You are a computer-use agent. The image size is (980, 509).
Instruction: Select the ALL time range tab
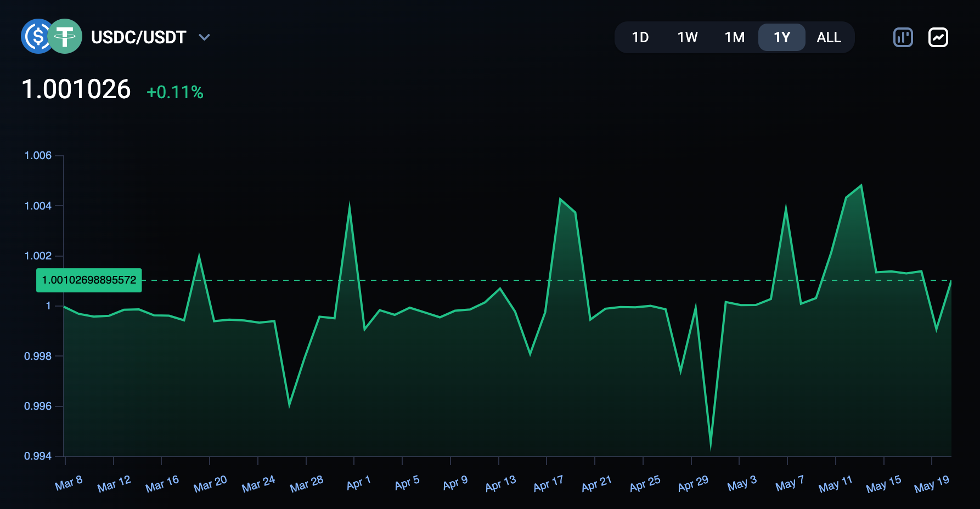tap(829, 37)
